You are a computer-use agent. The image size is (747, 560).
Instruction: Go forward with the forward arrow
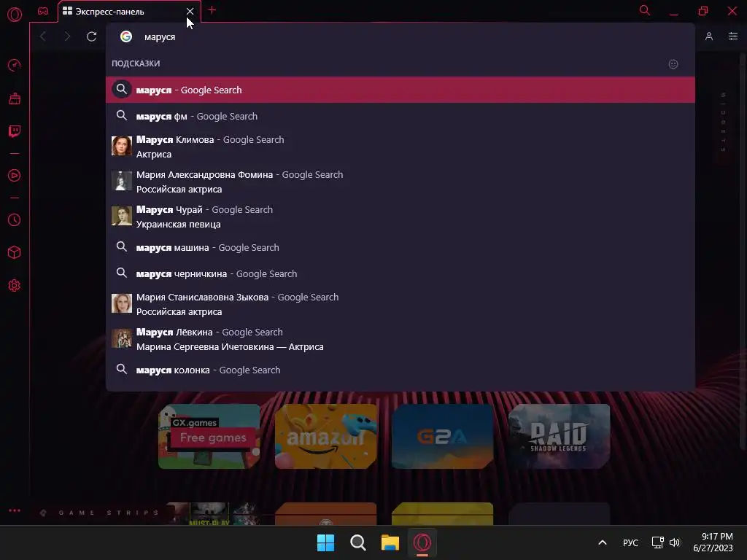[67, 36]
